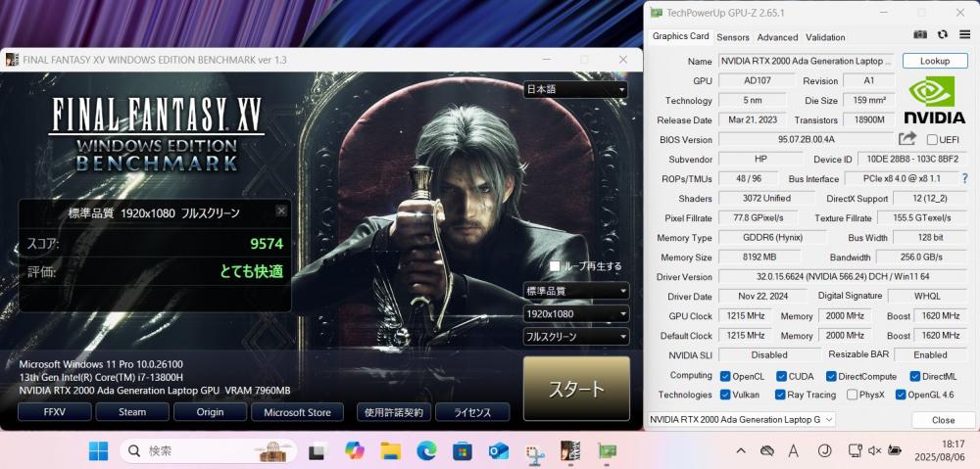Click the taskbar 検索 search box
Image resolution: width=980 pixels, height=469 pixels.
click(208, 450)
